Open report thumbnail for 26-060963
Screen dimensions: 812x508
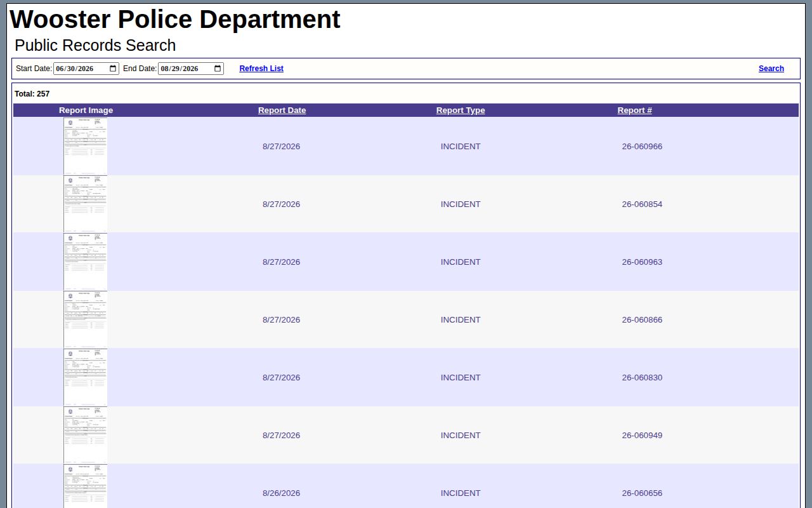[86, 262]
